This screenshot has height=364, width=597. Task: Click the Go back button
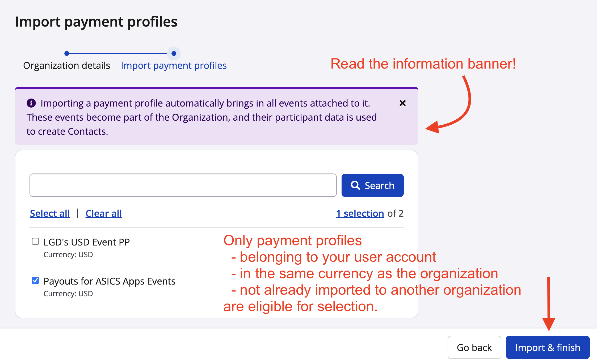click(474, 347)
